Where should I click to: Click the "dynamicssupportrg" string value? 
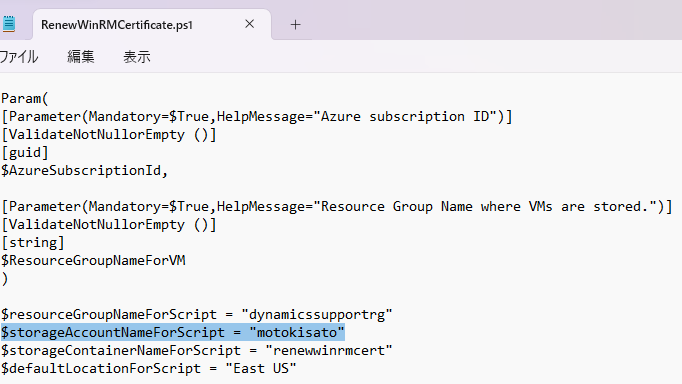point(317,314)
